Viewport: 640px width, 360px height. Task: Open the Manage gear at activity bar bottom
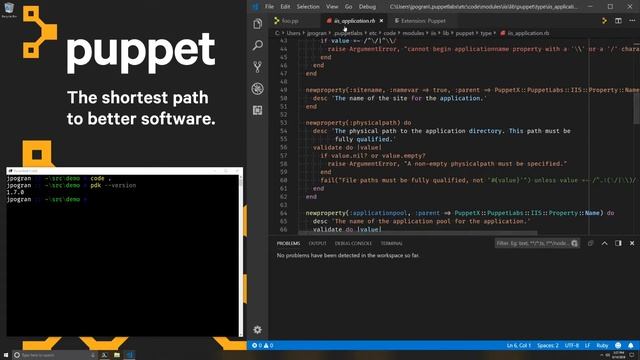[258, 329]
